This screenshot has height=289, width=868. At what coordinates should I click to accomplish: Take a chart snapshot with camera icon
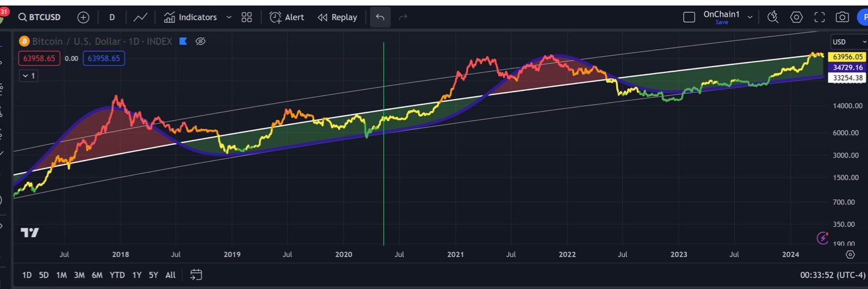click(842, 17)
